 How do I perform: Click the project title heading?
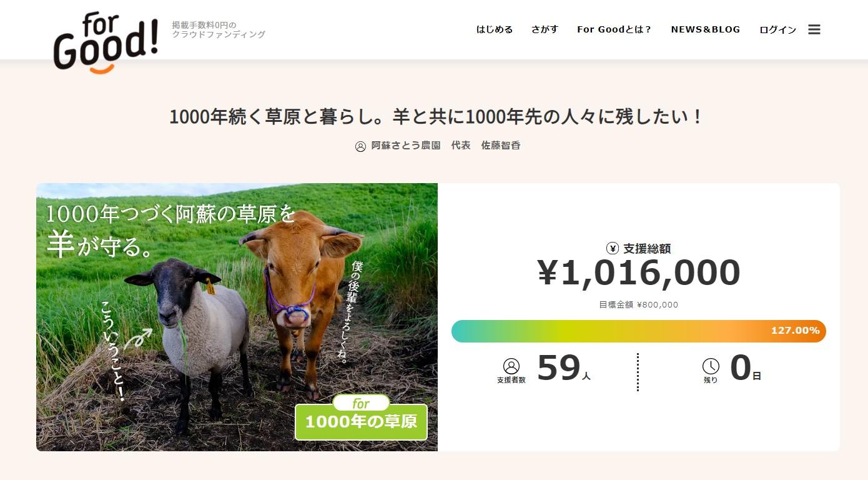tap(436, 116)
